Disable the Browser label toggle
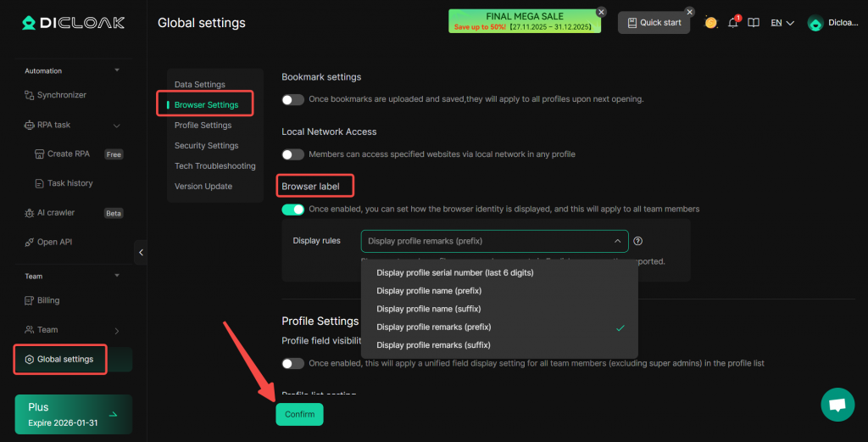This screenshot has height=442, width=868. pos(293,209)
